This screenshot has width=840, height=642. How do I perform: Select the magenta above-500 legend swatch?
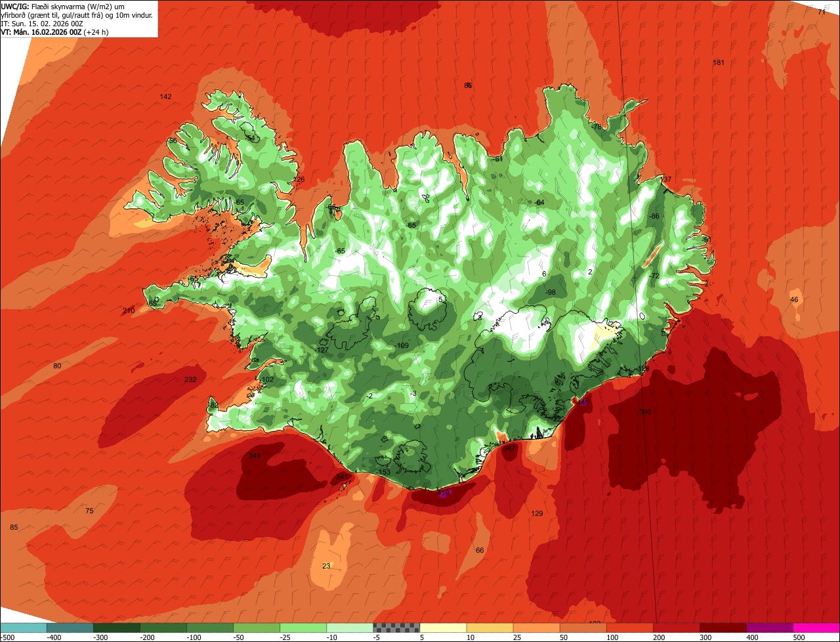pos(816,628)
